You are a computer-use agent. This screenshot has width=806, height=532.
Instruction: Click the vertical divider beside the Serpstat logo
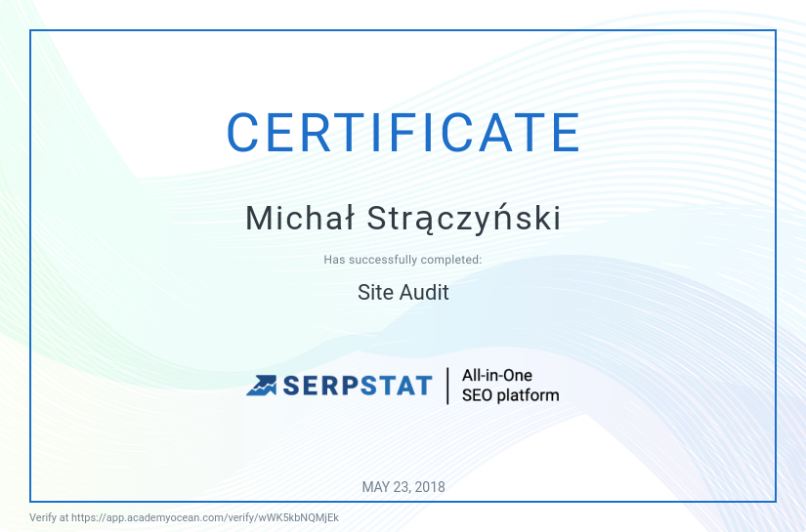coord(447,386)
